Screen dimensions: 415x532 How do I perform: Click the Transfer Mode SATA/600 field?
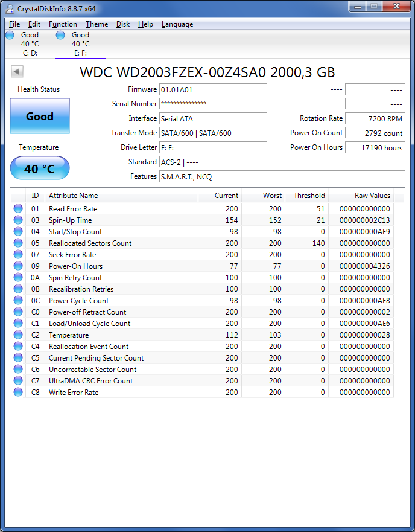click(x=214, y=133)
